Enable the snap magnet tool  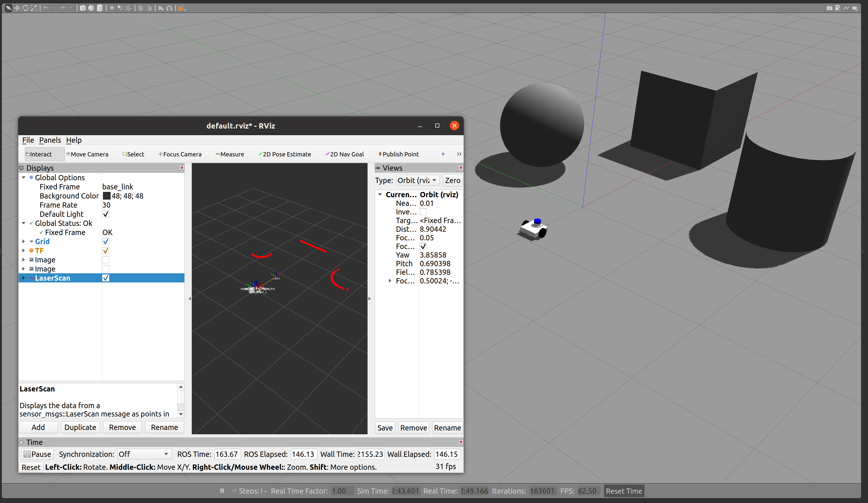click(x=169, y=8)
